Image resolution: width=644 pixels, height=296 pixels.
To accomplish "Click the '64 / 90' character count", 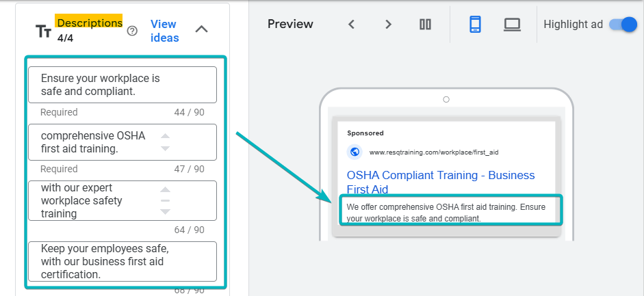I will coord(189,230).
